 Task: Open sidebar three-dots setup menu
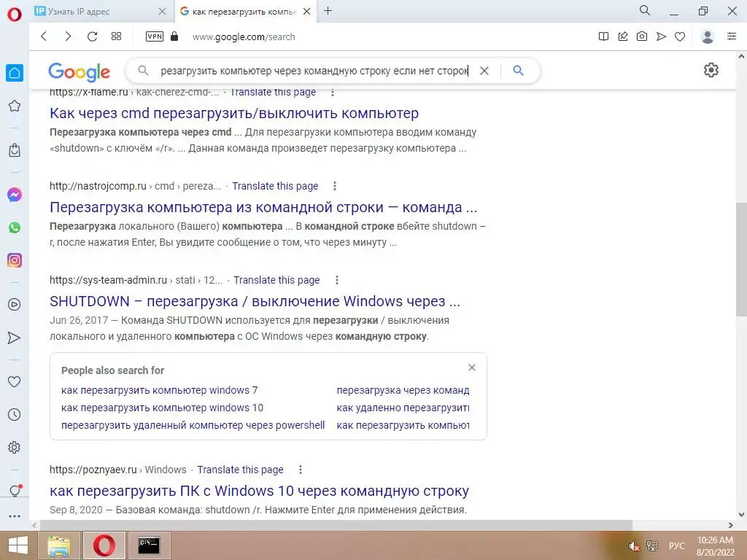coord(15,516)
